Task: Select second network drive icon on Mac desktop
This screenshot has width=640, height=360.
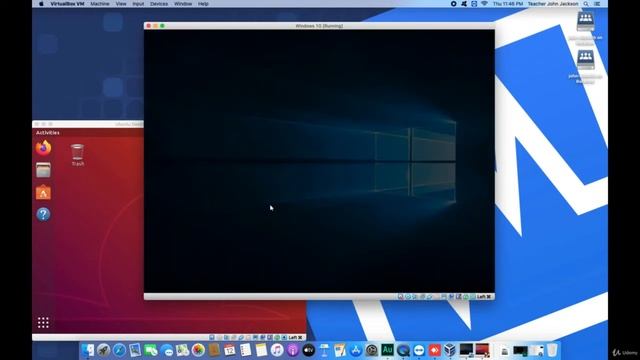Action: (585, 60)
